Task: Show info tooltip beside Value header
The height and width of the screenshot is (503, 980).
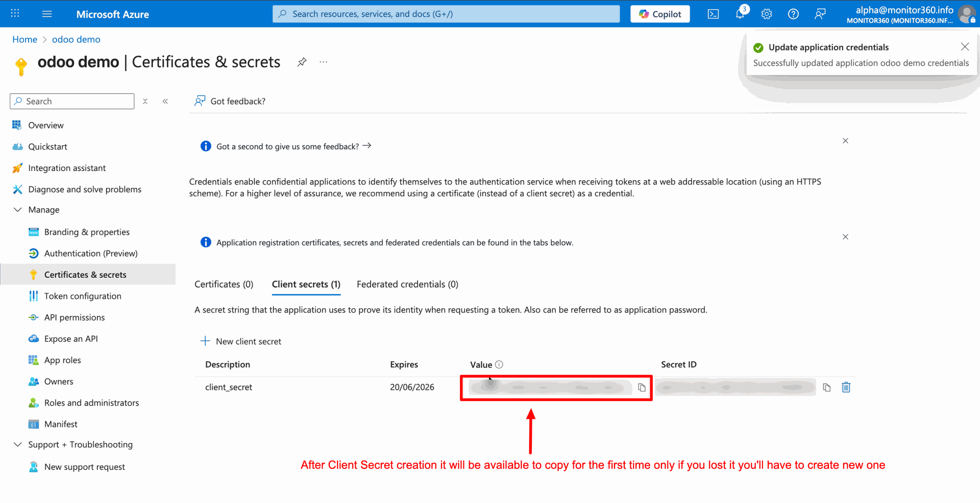Action: pos(499,364)
